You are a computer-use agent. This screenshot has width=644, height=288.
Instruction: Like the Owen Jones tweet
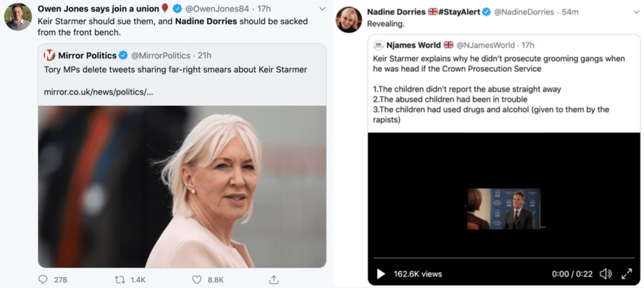coord(195,279)
